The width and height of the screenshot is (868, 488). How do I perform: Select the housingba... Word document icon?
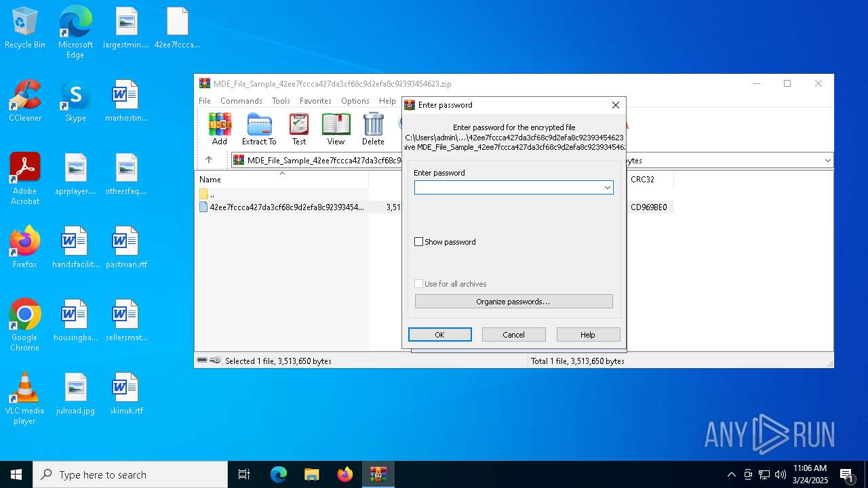[x=75, y=321]
